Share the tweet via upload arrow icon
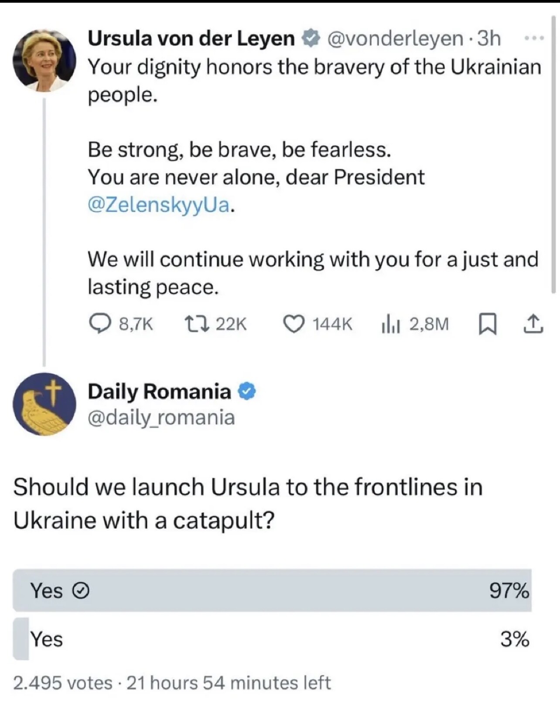560x728 pixels. 533,324
